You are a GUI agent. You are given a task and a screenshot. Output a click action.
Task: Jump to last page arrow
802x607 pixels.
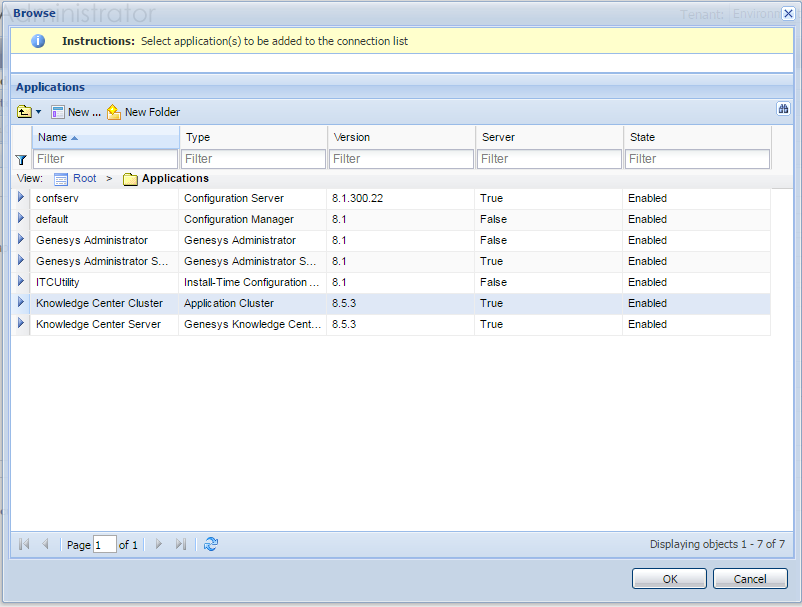pos(181,545)
